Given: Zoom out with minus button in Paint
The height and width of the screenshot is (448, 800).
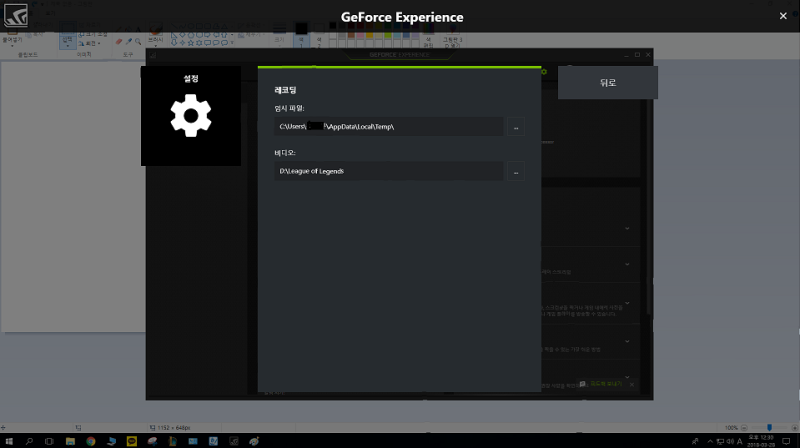Looking at the screenshot, I should pos(744,428).
